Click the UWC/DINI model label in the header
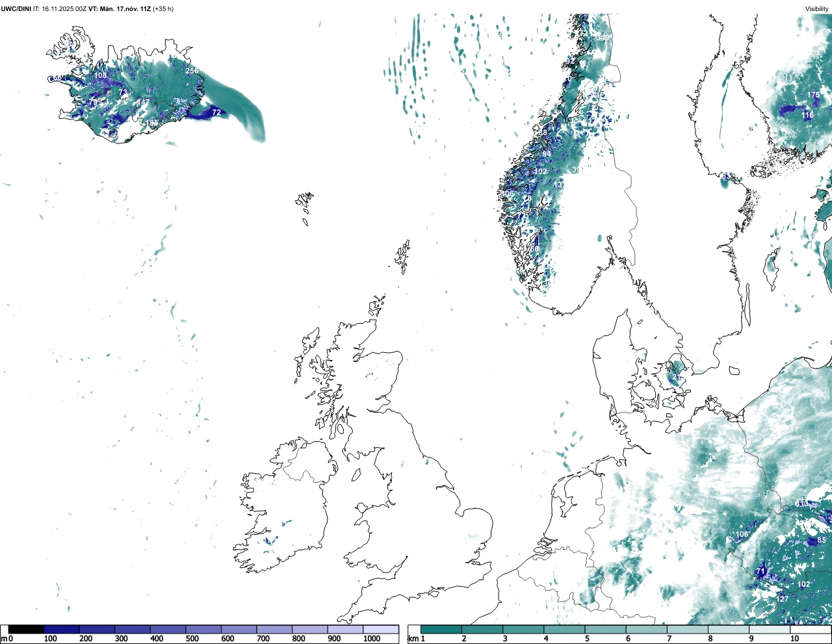This screenshot has width=832, height=644. pyautogui.click(x=16, y=8)
